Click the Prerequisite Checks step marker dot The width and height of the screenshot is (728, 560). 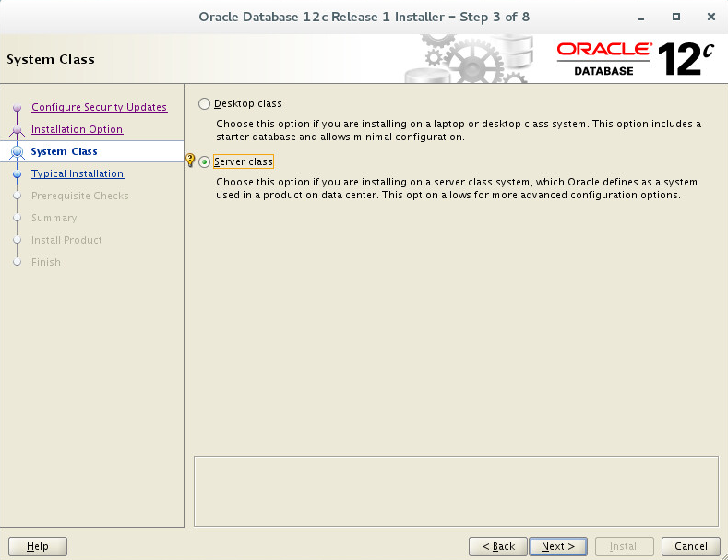[18, 196]
